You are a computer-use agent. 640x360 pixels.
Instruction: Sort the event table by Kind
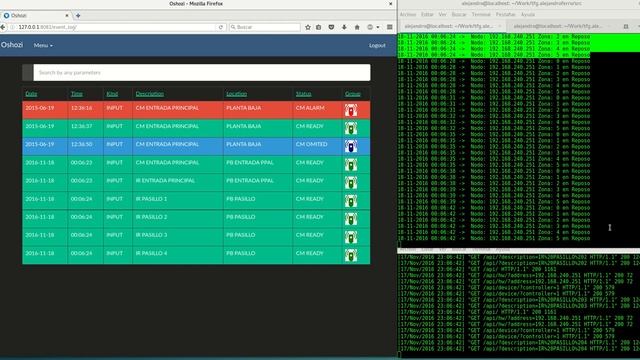(x=112, y=94)
